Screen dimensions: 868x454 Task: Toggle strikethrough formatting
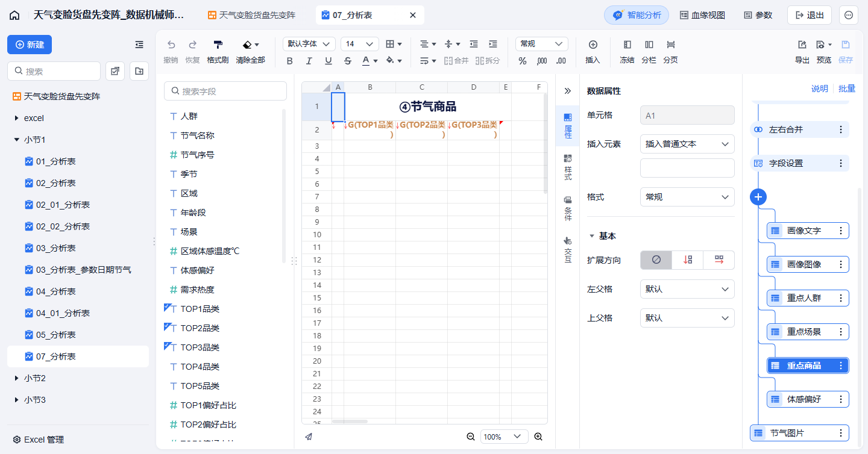click(x=348, y=61)
